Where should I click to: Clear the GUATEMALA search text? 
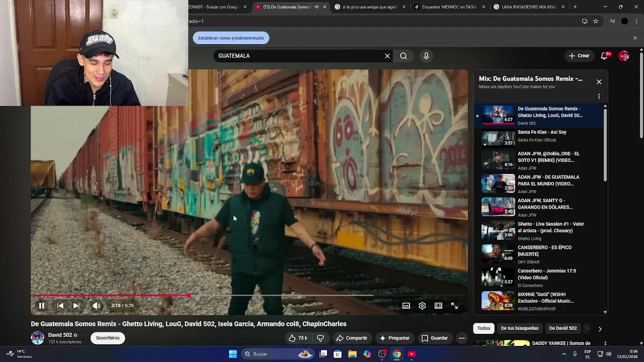[387, 56]
